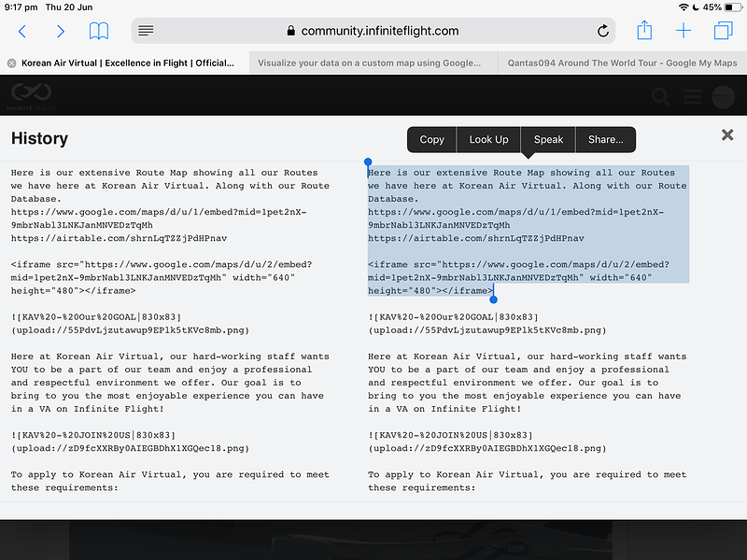Click right pane height="480" iframe line
The width and height of the screenshot is (747, 560).
pyautogui.click(x=430, y=290)
